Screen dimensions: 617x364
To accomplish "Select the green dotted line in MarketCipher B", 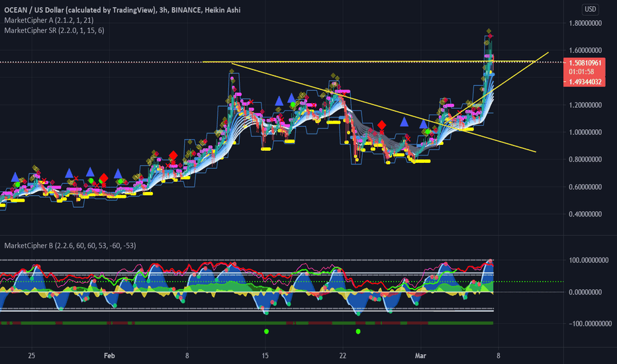I will point(281,282).
